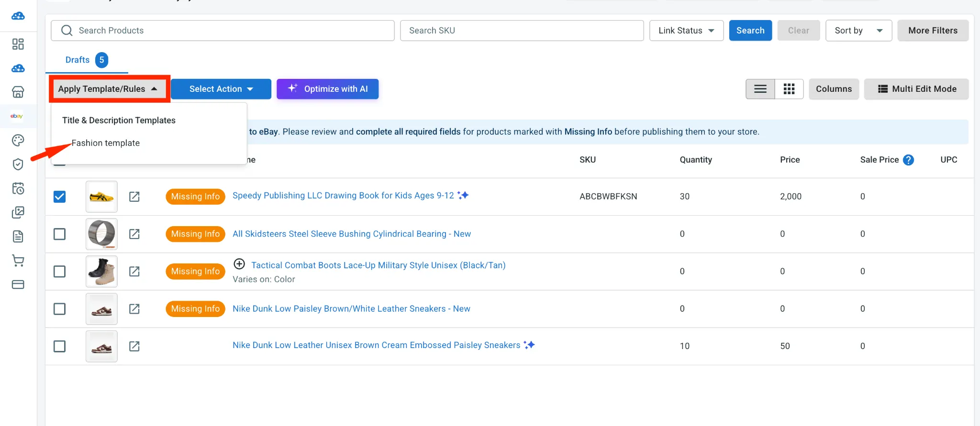This screenshot has height=426, width=980.
Task: Click the Speedy Publishing yellow shoe thumbnail
Action: (101, 197)
